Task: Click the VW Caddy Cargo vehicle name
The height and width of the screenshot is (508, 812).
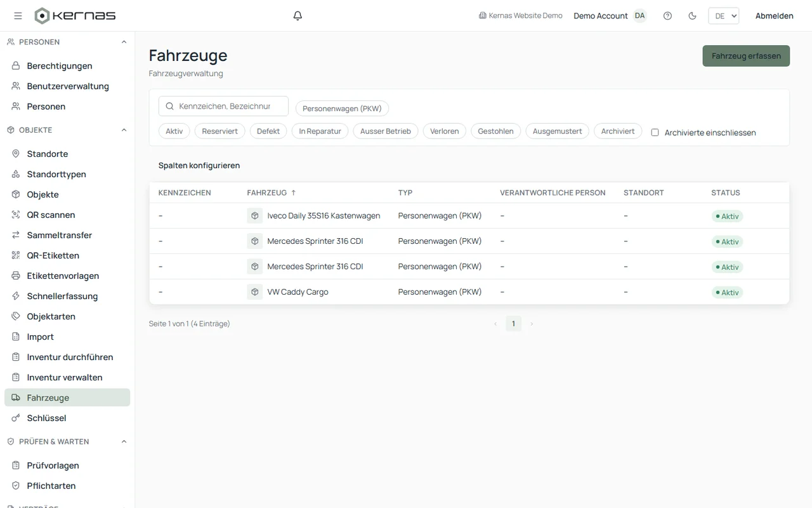Action: click(298, 292)
